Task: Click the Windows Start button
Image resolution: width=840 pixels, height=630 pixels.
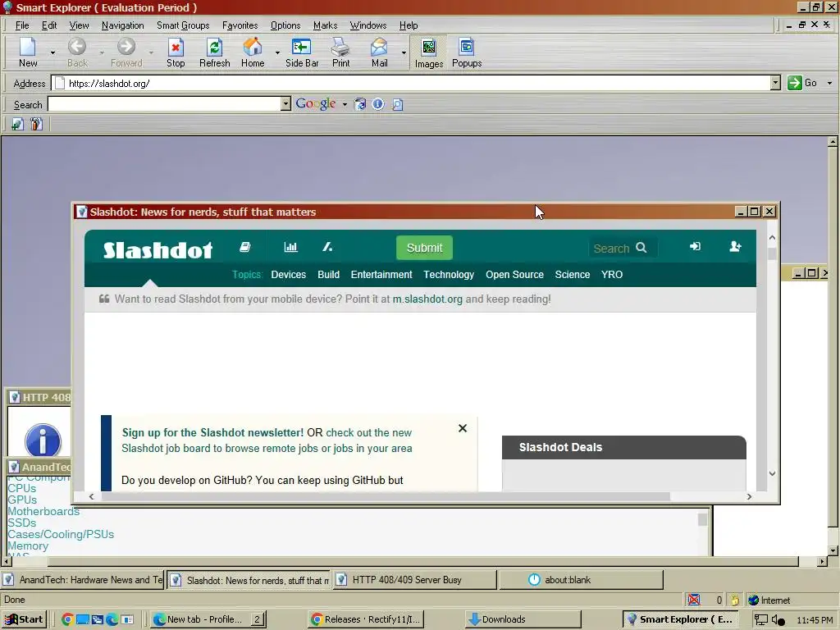Action: [24, 619]
